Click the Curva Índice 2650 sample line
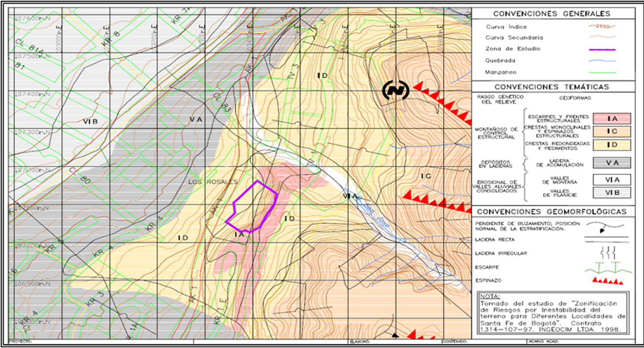 [599, 27]
